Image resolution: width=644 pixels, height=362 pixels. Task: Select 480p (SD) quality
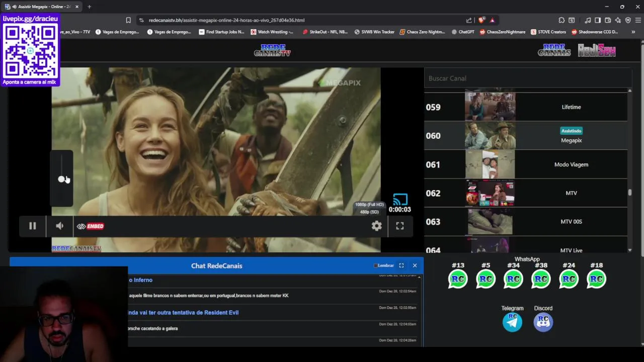369,212
